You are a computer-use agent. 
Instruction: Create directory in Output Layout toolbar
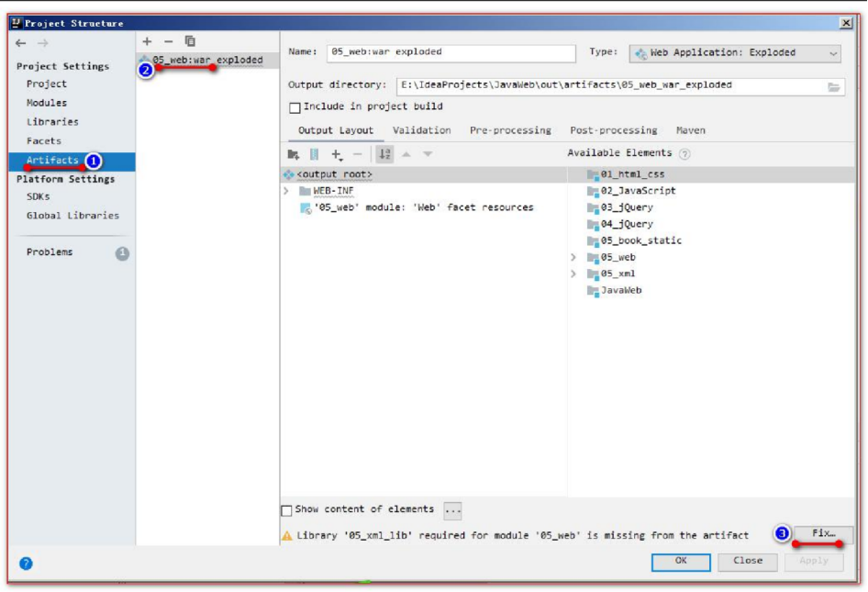coord(294,154)
